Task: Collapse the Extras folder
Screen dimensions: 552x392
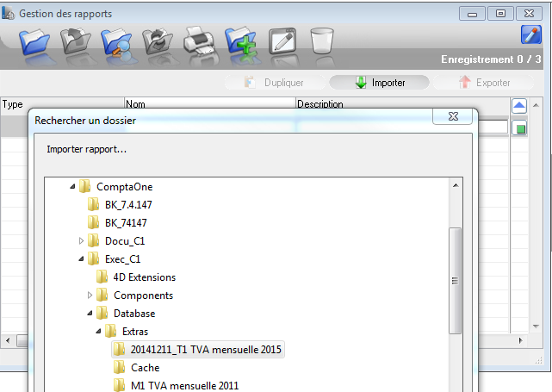Action: pos(98,332)
